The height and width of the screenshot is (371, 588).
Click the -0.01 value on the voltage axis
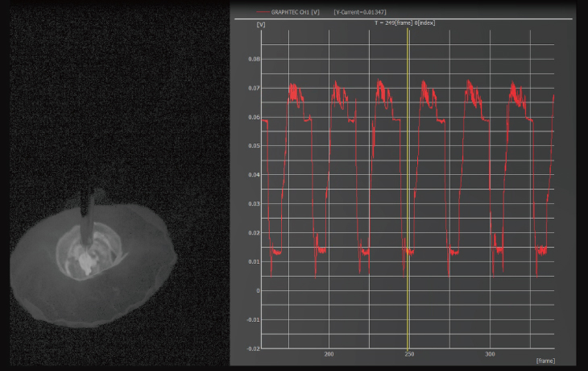[x=254, y=319]
